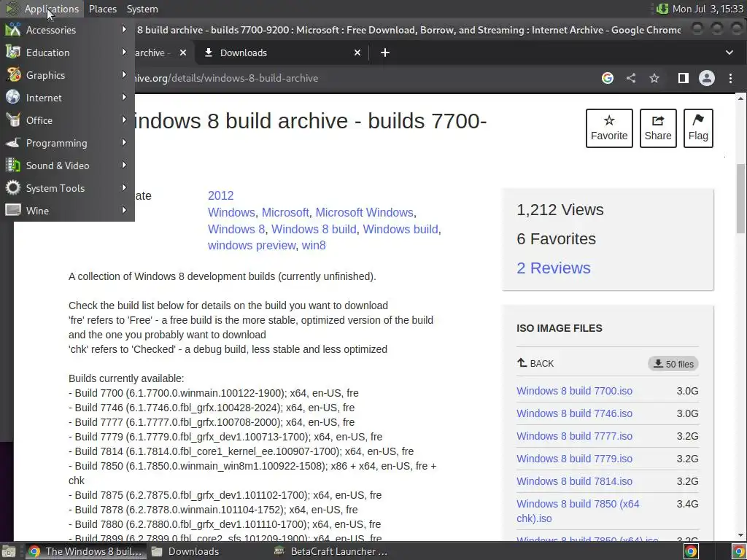Viewport: 747px width, 560px height.
Task: Open the win8 topic link
Action: [314, 245]
